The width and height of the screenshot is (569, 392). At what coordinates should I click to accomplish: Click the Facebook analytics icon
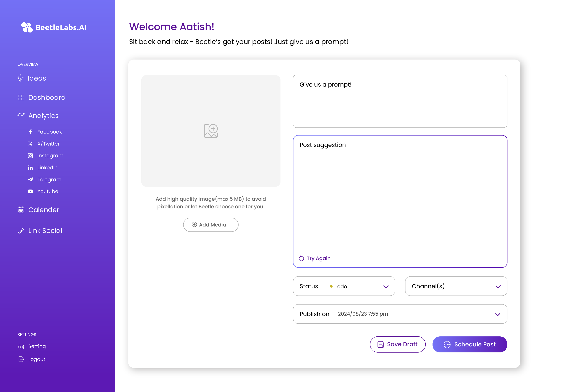click(30, 132)
